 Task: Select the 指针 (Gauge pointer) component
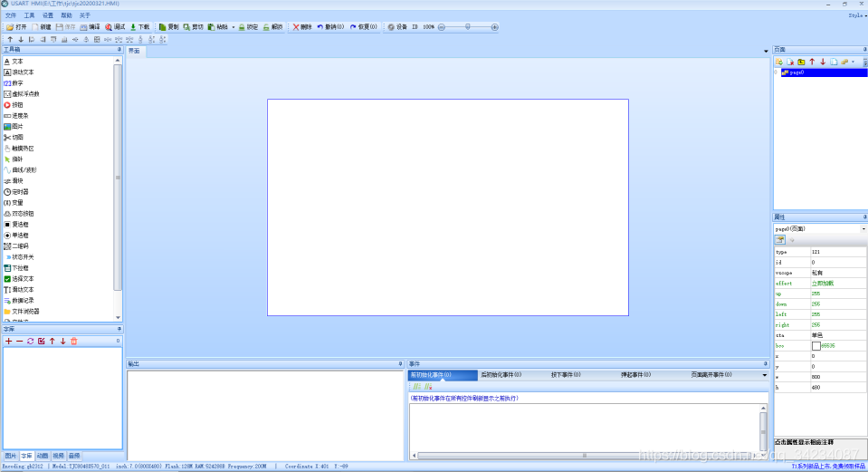click(x=14, y=159)
